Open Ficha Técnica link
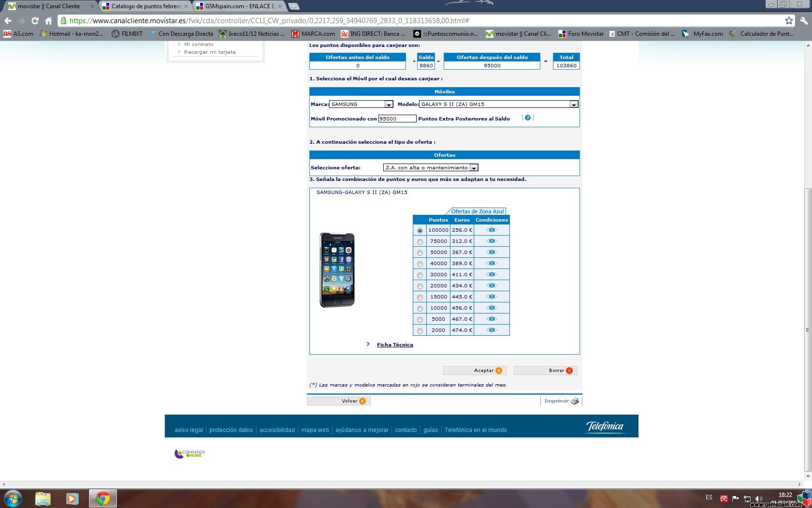Screen dimensions: 812x508 (x=395, y=345)
